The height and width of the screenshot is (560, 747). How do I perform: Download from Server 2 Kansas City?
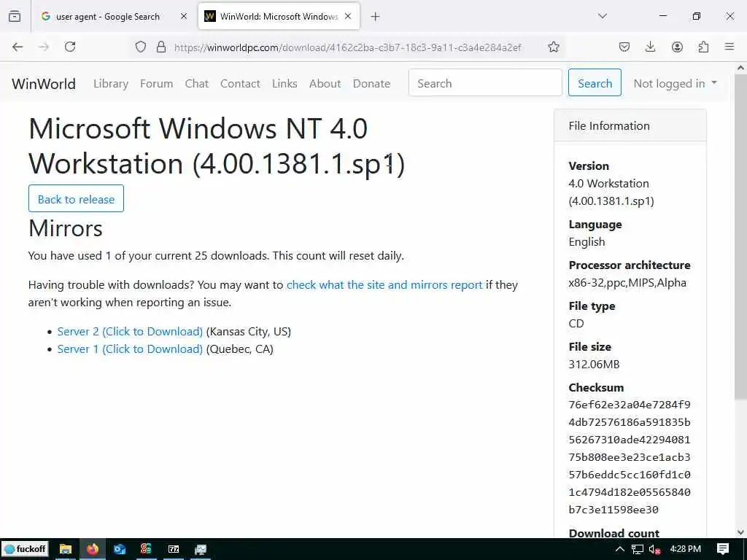pyautogui.click(x=130, y=332)
